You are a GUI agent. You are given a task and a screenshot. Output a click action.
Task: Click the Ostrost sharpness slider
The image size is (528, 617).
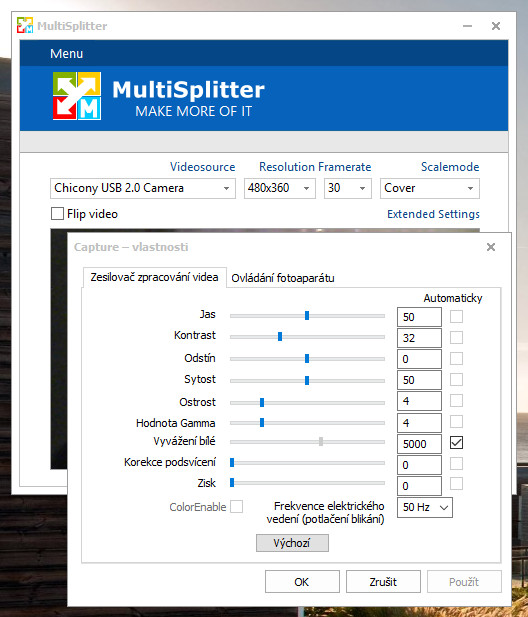coord(307,403)
